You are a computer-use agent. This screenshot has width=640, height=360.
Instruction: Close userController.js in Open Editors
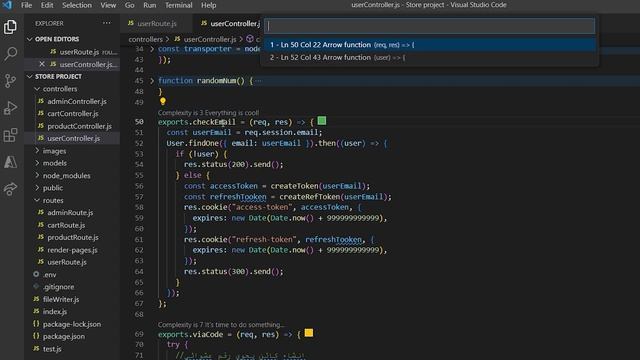point(42,64)
